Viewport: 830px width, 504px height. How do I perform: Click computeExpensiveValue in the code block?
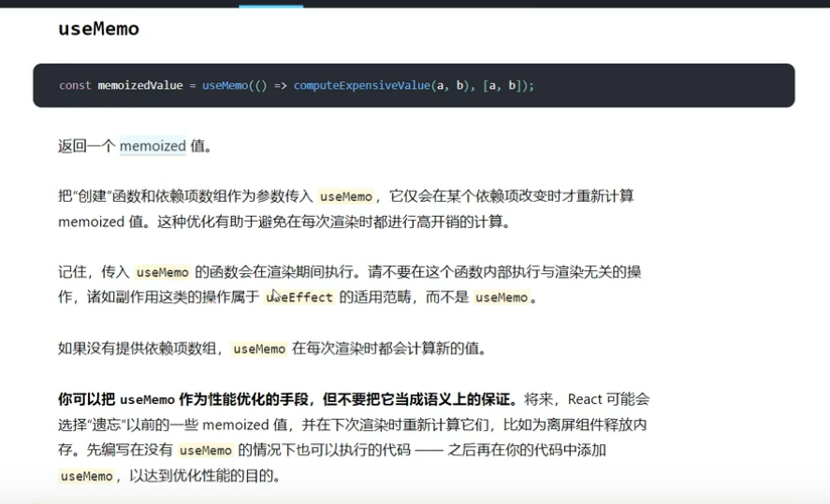click(x=362, y=85)
